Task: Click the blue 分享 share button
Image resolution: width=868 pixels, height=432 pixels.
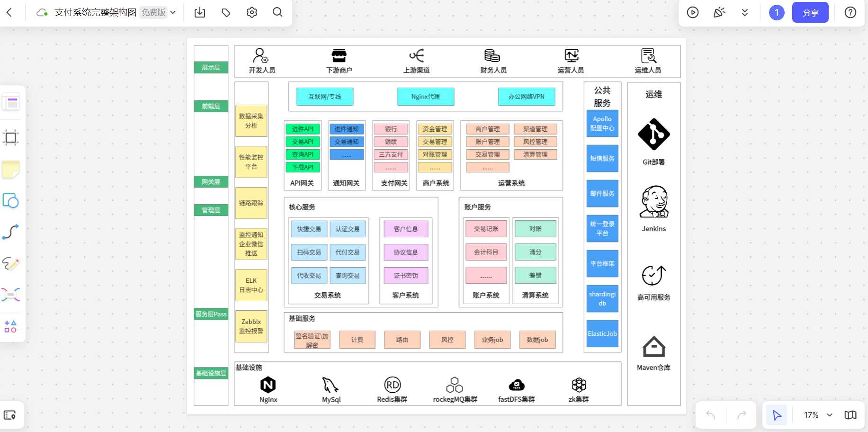Action: (810, 13)
